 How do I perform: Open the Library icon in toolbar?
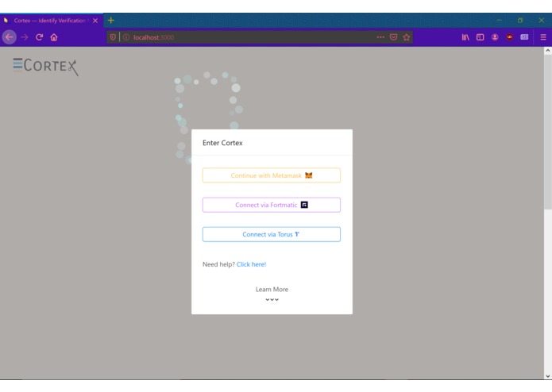tap(465, 37)
